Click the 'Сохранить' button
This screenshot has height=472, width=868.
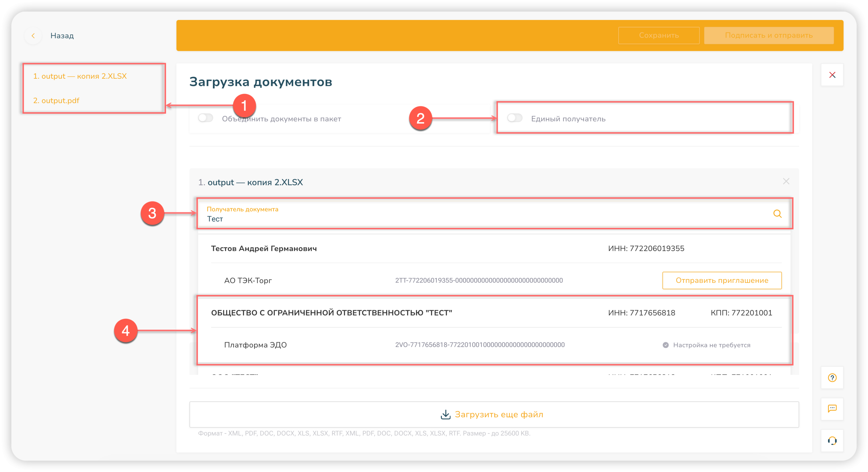(x=659, y=35)
